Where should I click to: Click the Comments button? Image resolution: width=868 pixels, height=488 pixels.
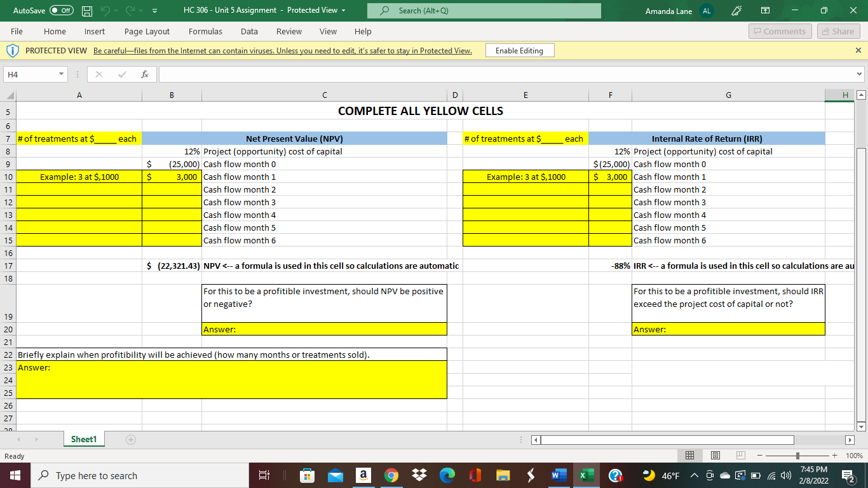[x=779, y=31]
